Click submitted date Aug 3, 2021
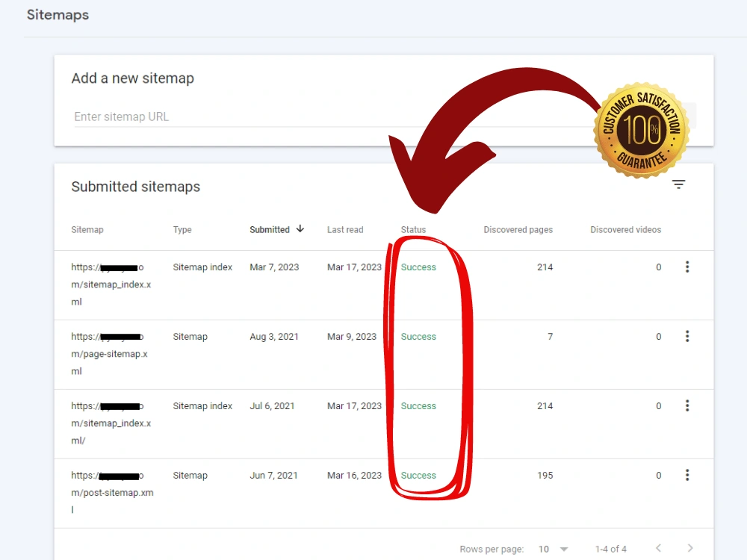747x560 pixels. (274, 337)
